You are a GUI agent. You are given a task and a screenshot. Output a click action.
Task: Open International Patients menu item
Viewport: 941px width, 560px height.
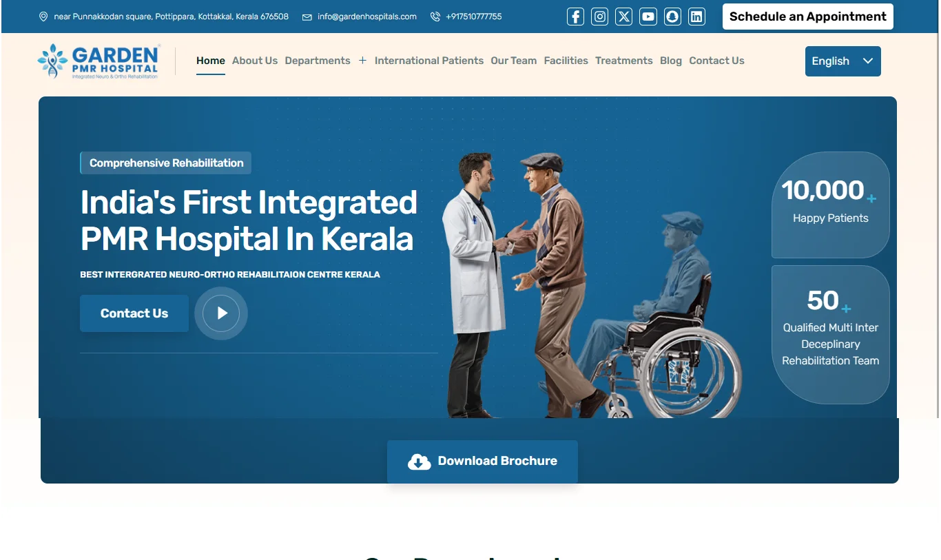click(x=429, y=61)
